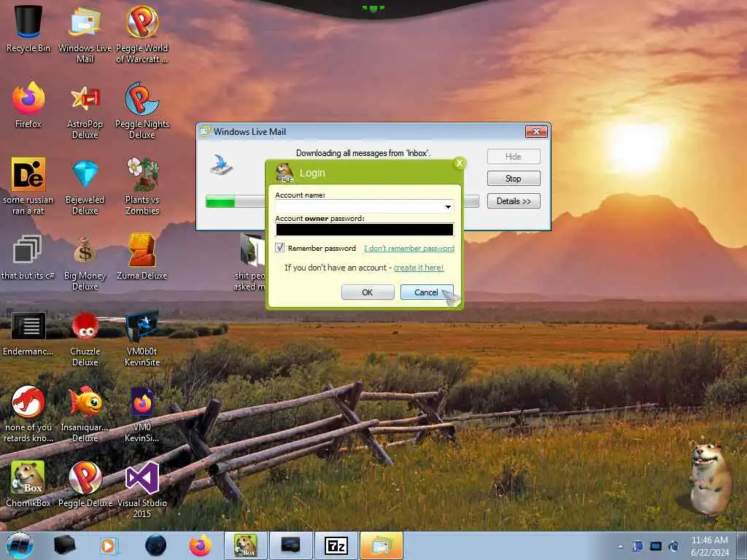Open ChomikBox desktop shortcut
The image size is (747, 560).
[28, 483]
